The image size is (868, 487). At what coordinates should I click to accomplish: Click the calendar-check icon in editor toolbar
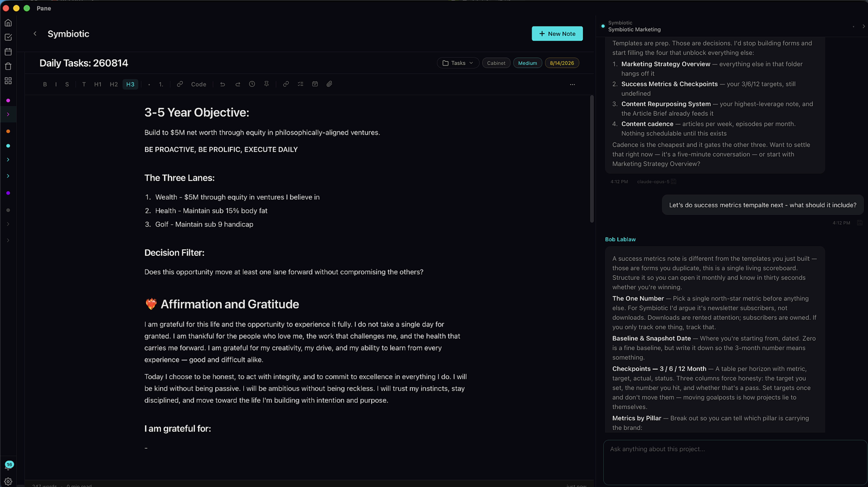pos(315,84)
